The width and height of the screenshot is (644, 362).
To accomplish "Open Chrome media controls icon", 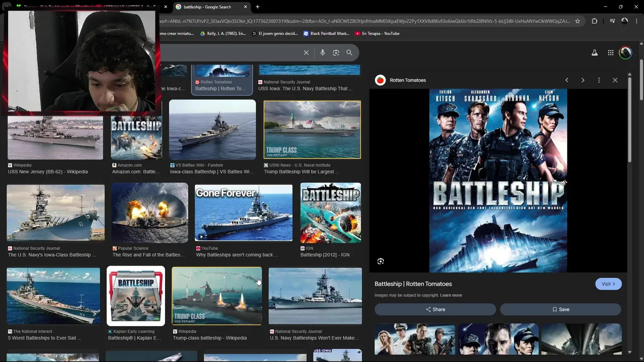I will tap(612, 21).
